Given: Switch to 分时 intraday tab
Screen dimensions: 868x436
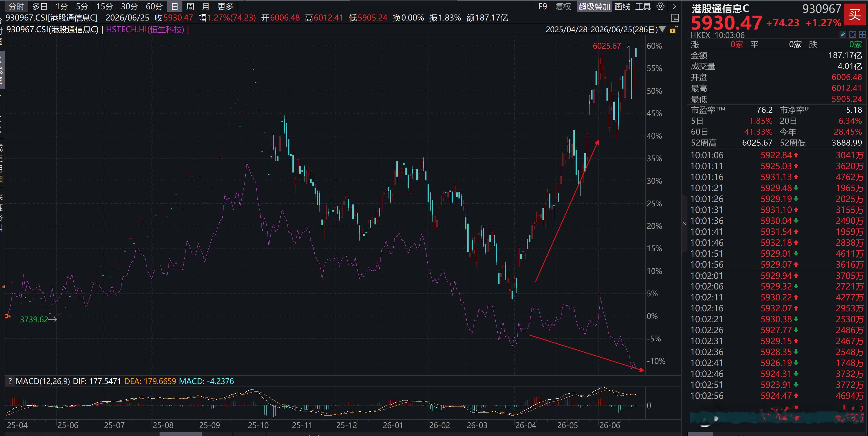Looking at the screenshot, I should [16, 6].
